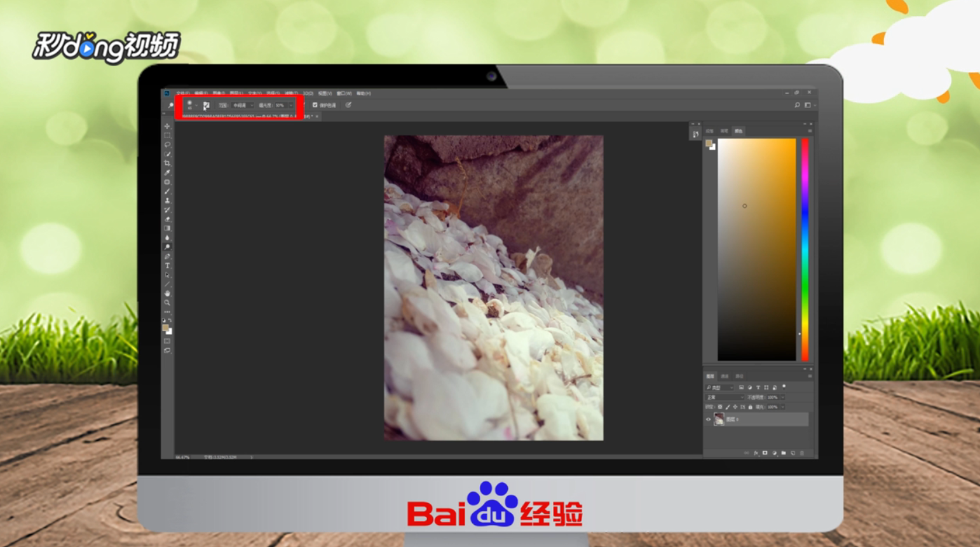Select the Eraser tool
The width and height of the screenshot is (980, 547).
[x=167, y=219]
